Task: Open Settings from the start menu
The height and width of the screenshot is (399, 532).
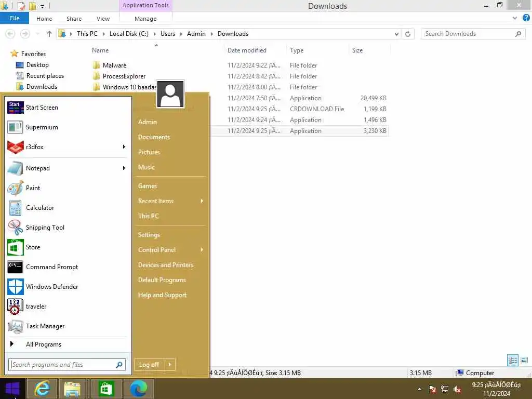Action: (x=149, y=235)
